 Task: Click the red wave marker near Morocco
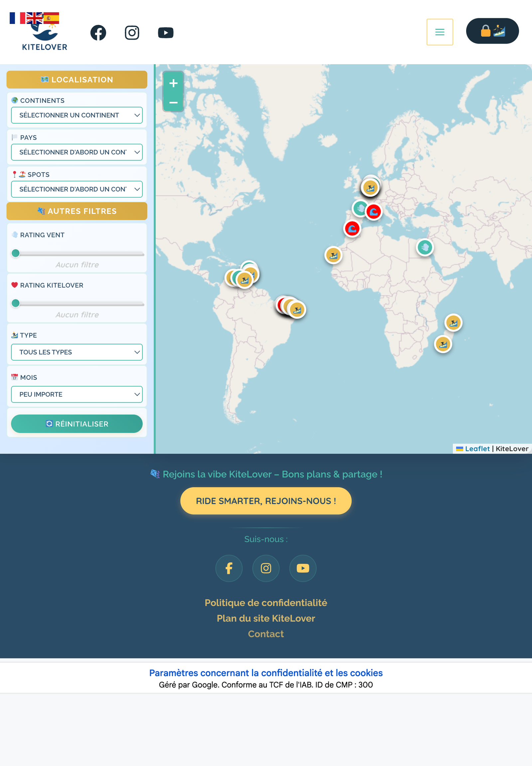pos(352,228)
